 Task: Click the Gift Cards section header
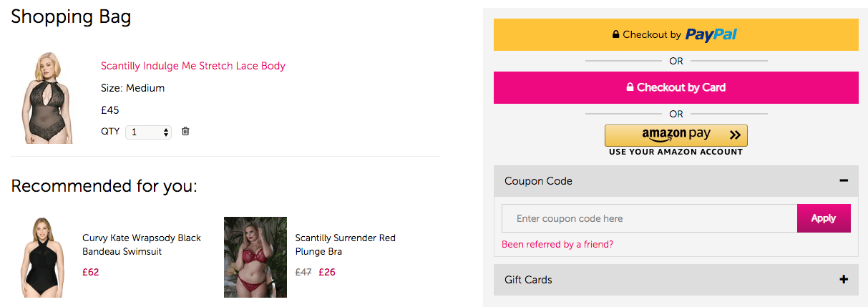(528, 280)
